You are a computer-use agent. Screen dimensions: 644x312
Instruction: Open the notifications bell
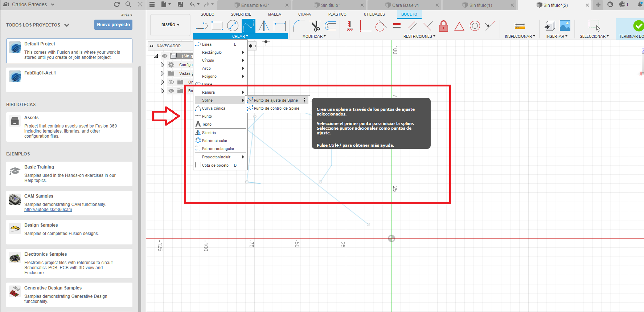(640, 4)
